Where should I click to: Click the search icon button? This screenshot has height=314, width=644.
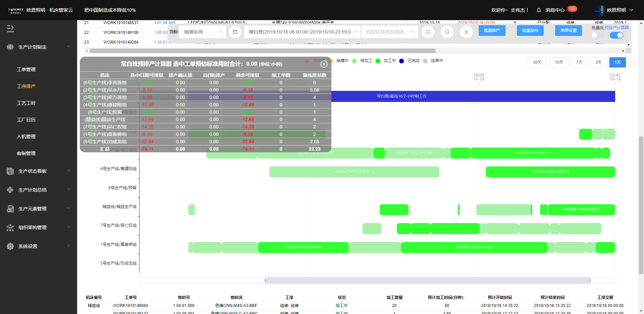[x=447, y=32]
